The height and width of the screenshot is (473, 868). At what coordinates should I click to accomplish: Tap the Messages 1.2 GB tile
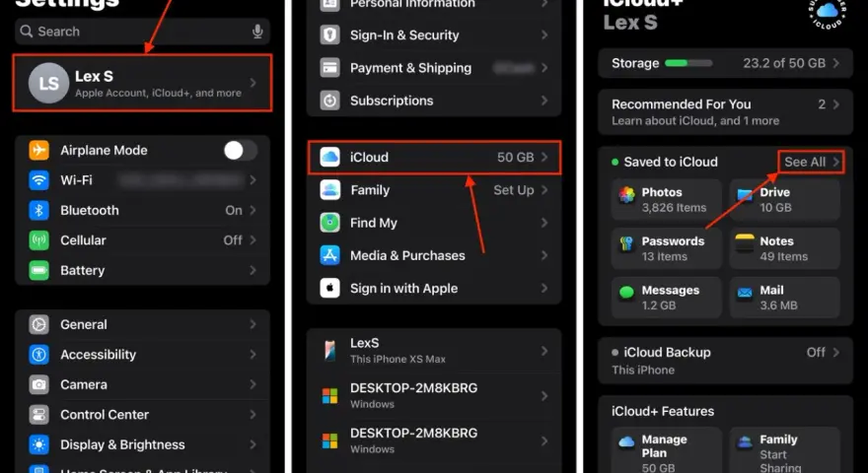tap(667, 298)
